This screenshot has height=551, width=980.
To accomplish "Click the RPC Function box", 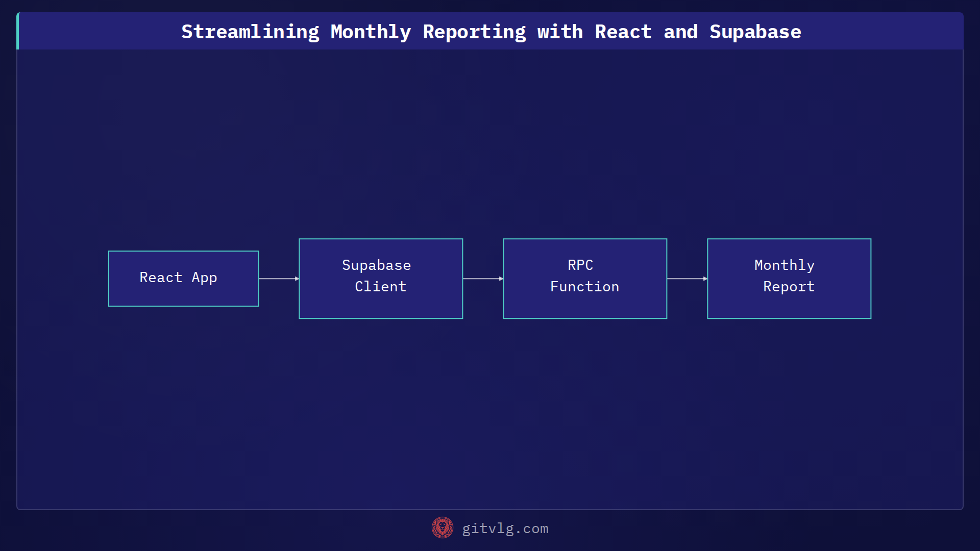I will [x=585, y=279].
